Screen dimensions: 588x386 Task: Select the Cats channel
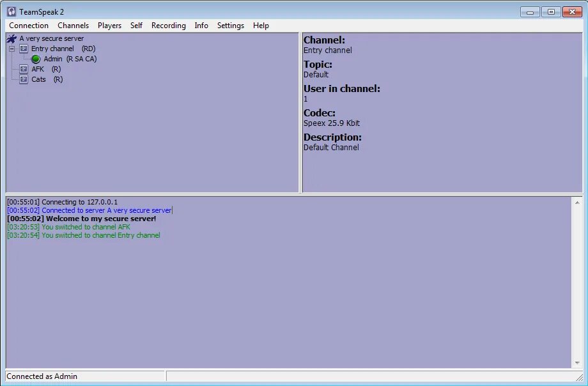point(47,79)
